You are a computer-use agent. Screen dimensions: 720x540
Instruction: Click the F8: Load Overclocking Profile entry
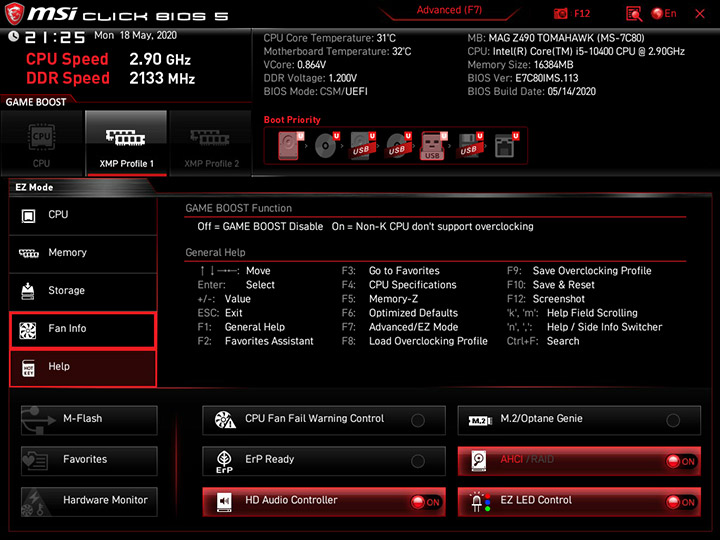414,342
